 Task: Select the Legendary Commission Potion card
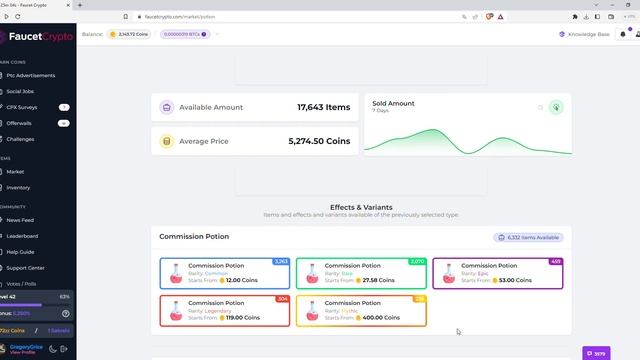[224, 311]
